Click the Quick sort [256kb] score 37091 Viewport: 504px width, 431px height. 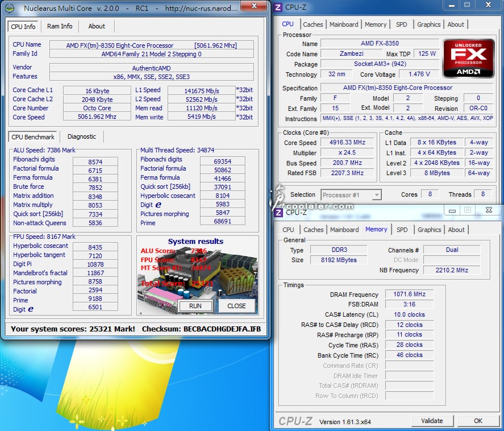tap(222, 187)
